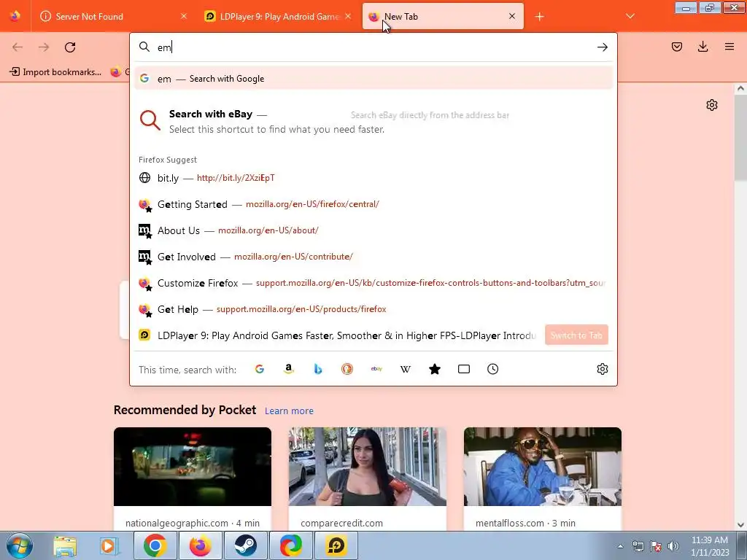Open the comparecredit.com story thumbnail
Image resolution: width=747 pixels, height=560 pixels.
point(368,467)
